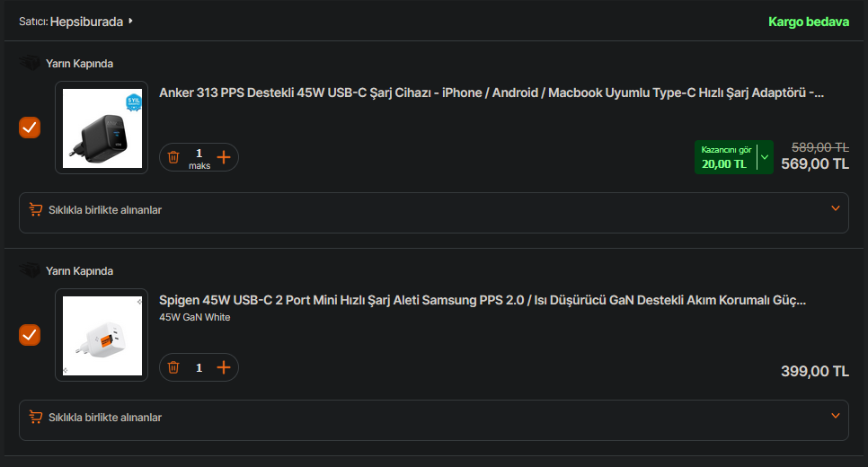Image resolution: width=868 pixels, height=467 pixels.
Task: Open the Kazancını gör 20,00 TL dropdown
Action: 764,157
